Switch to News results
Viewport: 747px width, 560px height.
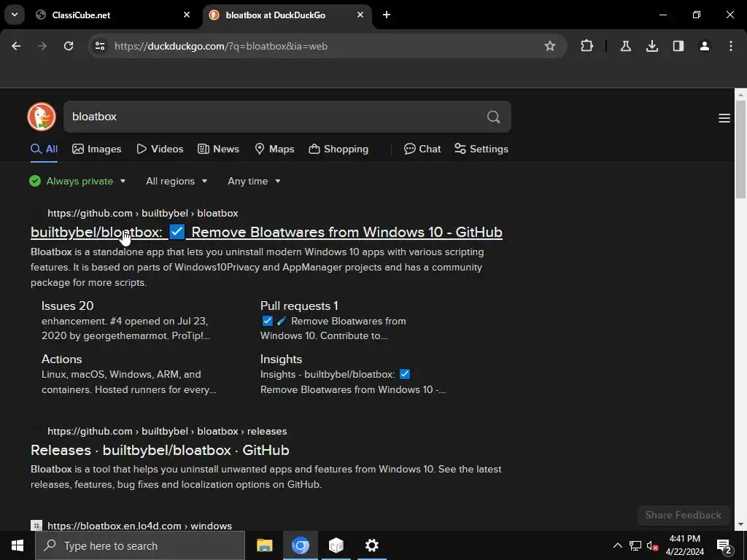pos(218,149)
